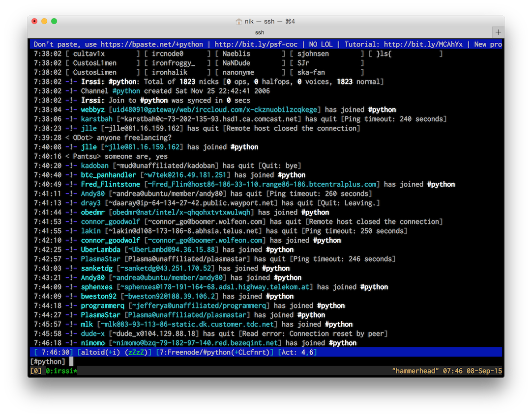Viewport: 532px width, 417px height.
Task: Click hostmask 'uid48091@gateway/web/irccloud.com/x-ckznuobilzcqkege'
Action: tap(215, 110)
